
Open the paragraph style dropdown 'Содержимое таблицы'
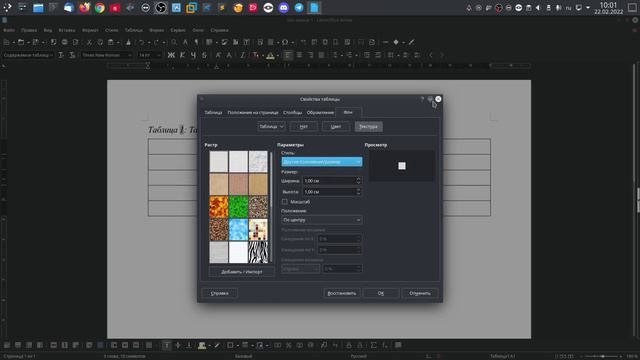click(28, 55)
